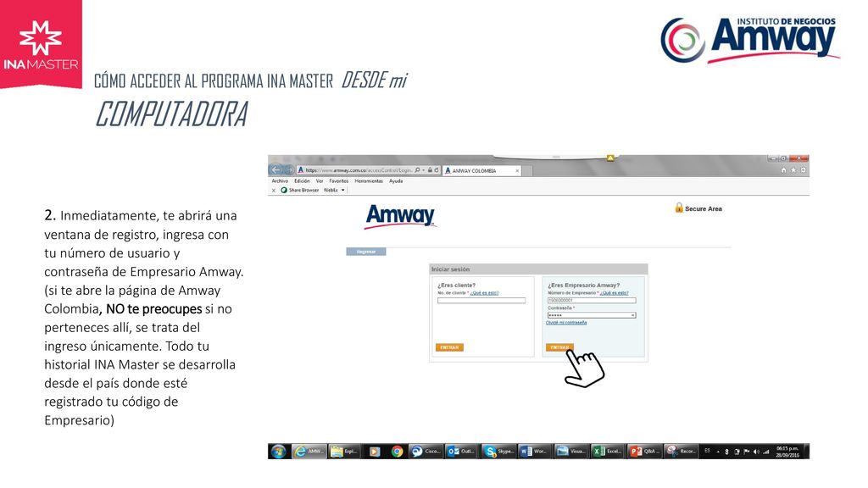Viewport: 868px width, 488px height.
Task: Click the ES language indicator in tray
Action: 707,451
